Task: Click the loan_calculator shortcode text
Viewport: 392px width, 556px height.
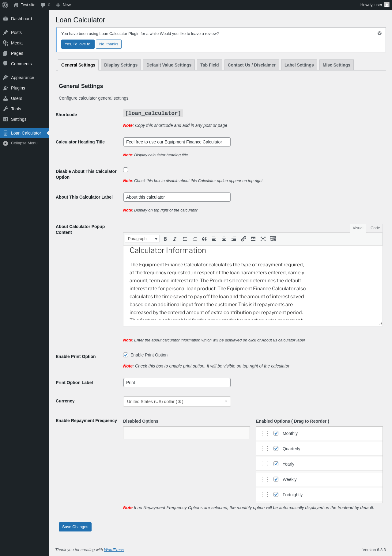Action: point(153,113)
